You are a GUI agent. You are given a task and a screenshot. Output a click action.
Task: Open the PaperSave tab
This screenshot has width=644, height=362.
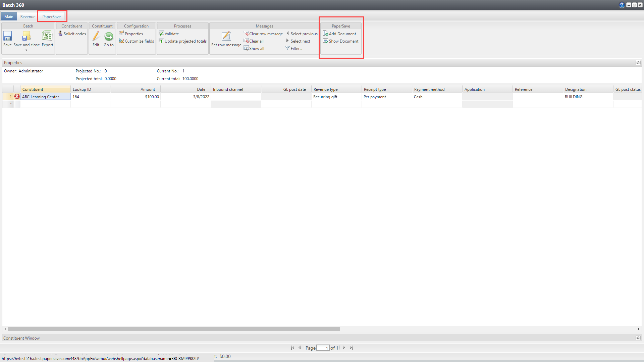(x=52, y=17)
